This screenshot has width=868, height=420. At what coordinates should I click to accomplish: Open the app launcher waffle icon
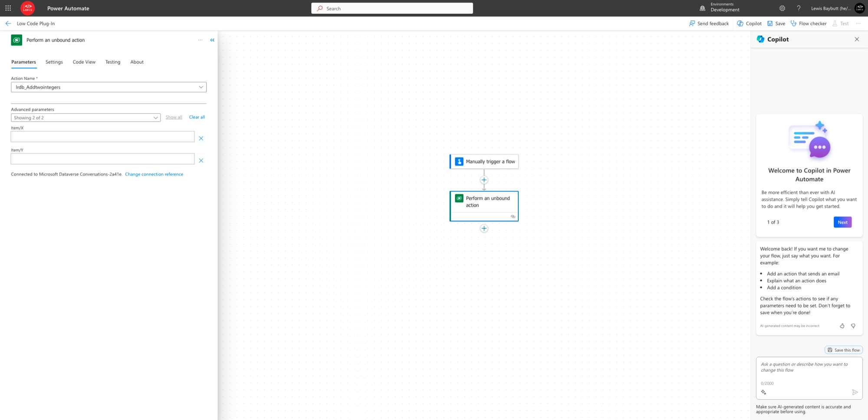click(x=8, y=8)
